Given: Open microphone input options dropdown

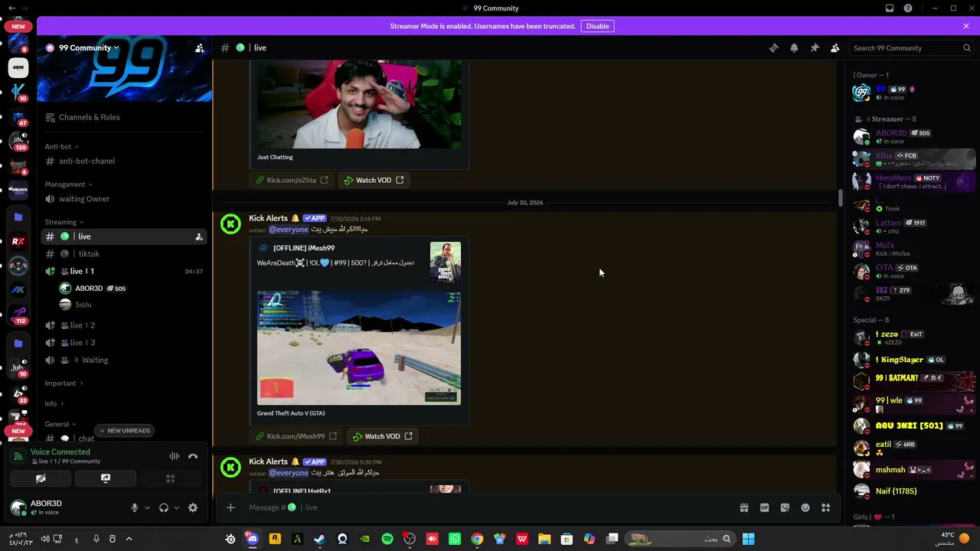Looking at the screenshot, I should (x=147, y=507).
